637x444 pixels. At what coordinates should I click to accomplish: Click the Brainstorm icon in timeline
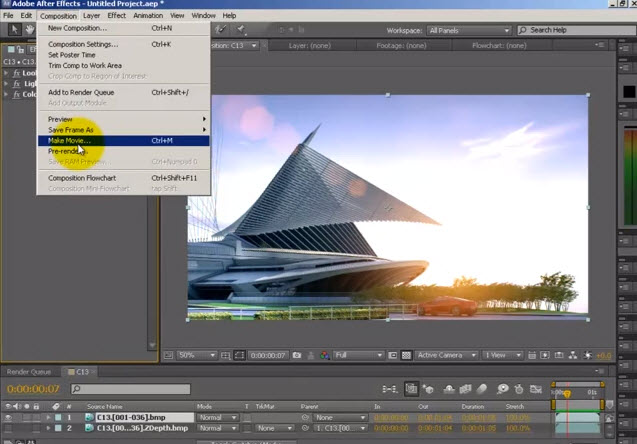pos(503,389)
